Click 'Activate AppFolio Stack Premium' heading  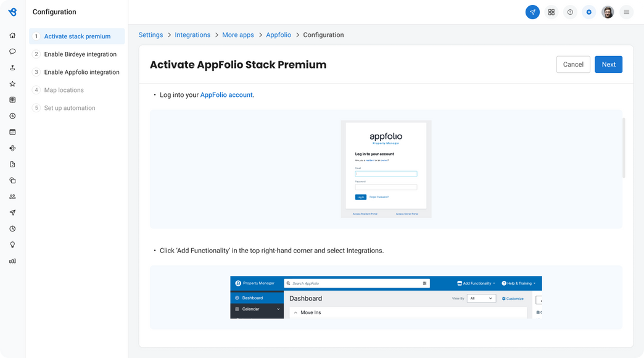point(238,65)
